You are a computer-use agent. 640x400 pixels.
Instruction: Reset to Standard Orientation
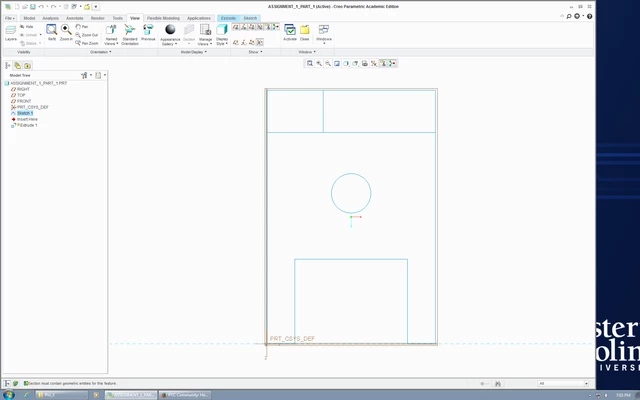click(x=130, y=34)
